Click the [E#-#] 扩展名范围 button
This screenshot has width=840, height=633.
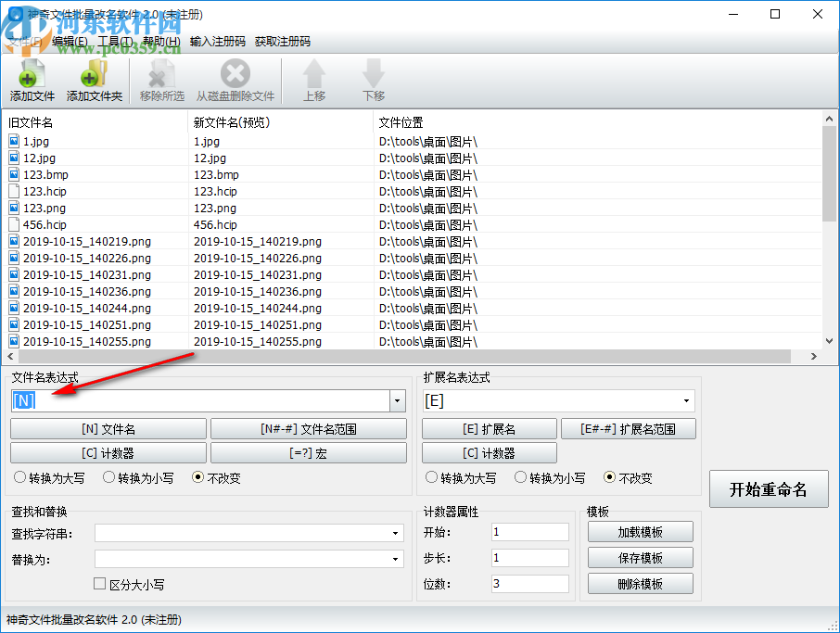629,429
